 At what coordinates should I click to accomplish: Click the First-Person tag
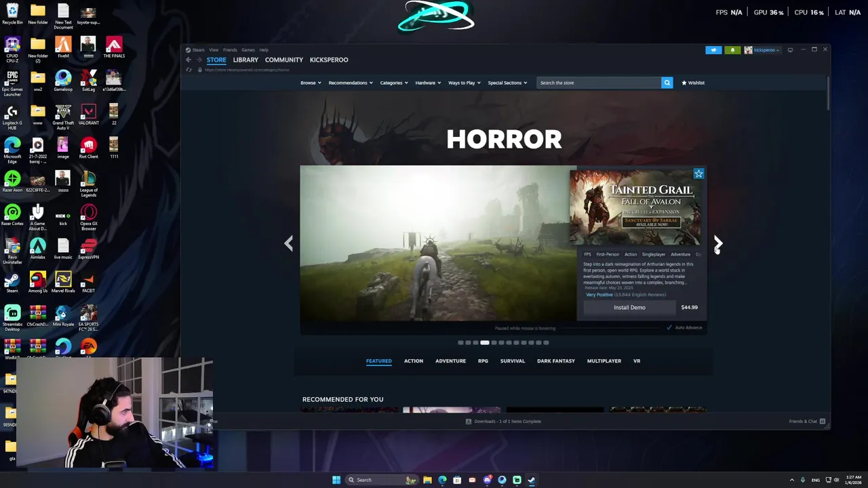coord(608,254)
